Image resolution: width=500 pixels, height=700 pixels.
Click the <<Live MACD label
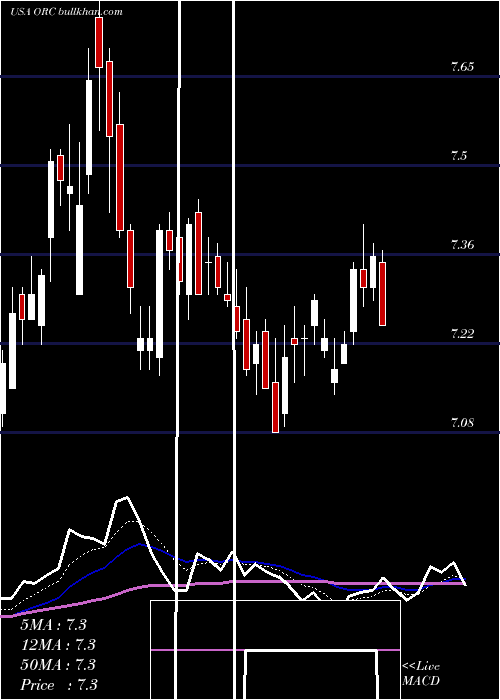421,673
